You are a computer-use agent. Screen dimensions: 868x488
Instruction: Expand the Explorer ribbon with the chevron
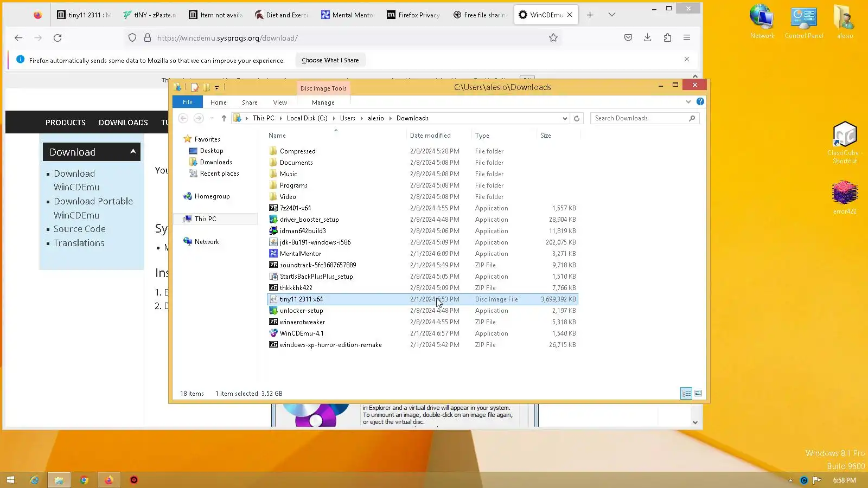coord(688,101)
